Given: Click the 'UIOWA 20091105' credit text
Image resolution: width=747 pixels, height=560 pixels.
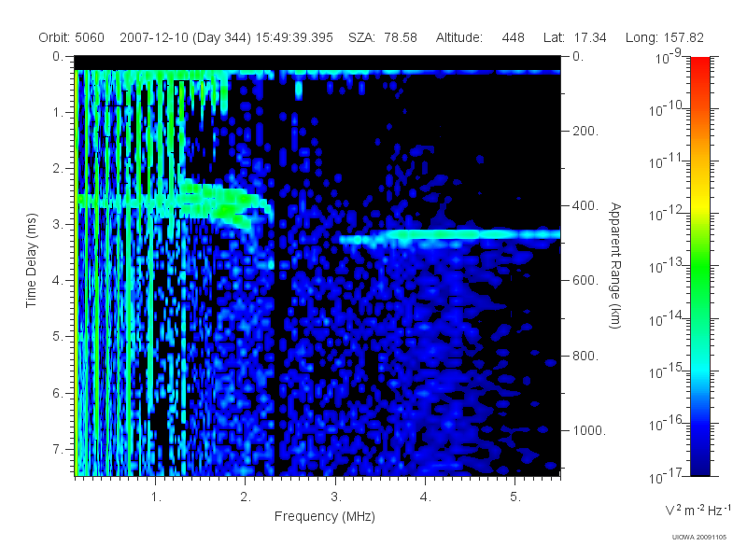Looking at the screenshot, I should 698,538.
